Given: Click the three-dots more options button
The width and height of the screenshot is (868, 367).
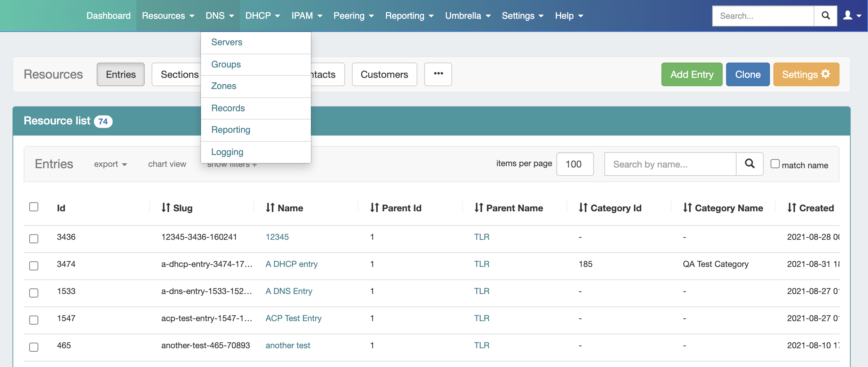Looking at the screenshot, I should point(438,74).
